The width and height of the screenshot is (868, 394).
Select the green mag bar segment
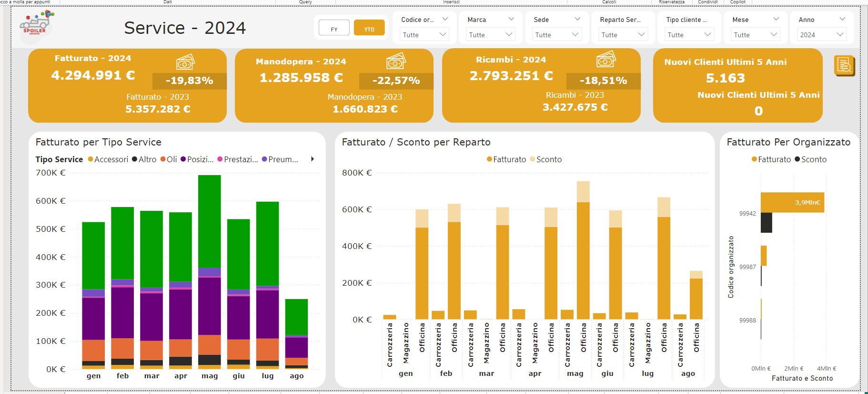pos(210,221)
